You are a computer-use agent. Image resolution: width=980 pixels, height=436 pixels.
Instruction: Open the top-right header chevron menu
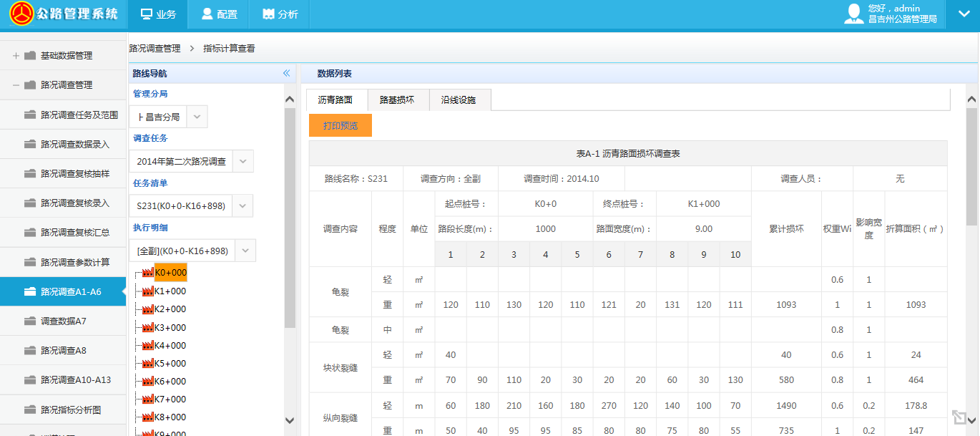click(963, 14)
